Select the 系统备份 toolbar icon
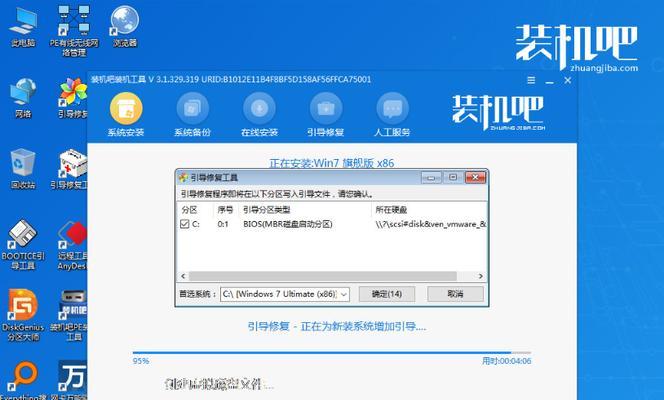Screen dimensions: 664x400 pos(192,114)
